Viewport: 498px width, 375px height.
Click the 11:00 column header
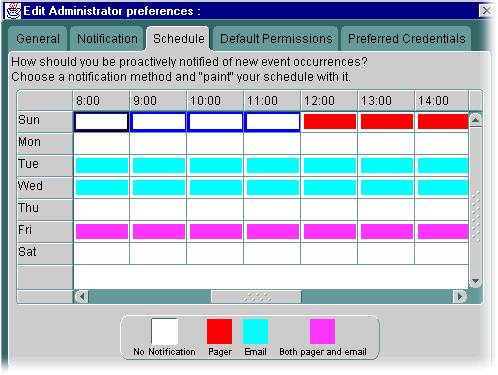pyautogui.click(x=273, y=101)
